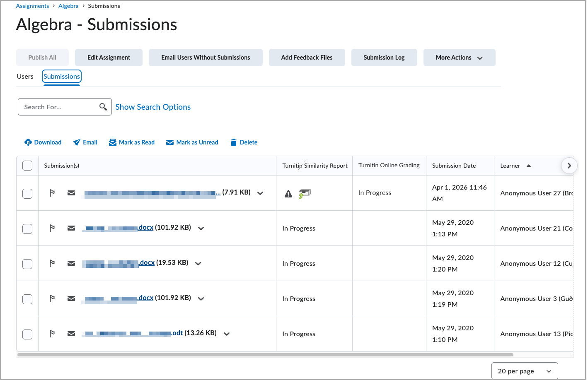Click the Turnitin similarity warning icon
Screen dimensions: 588x380
pos(288,193)
